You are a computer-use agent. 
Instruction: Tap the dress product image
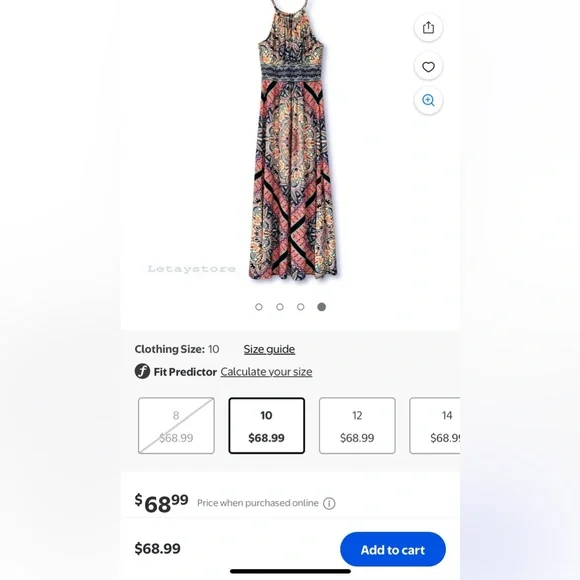pyautogui.click(x=292, y=139)
